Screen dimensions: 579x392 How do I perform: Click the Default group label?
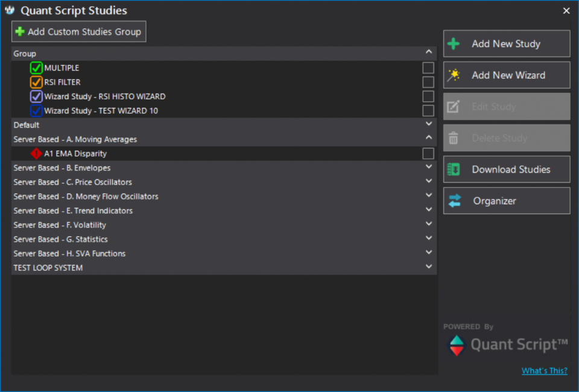click(26, 125)
